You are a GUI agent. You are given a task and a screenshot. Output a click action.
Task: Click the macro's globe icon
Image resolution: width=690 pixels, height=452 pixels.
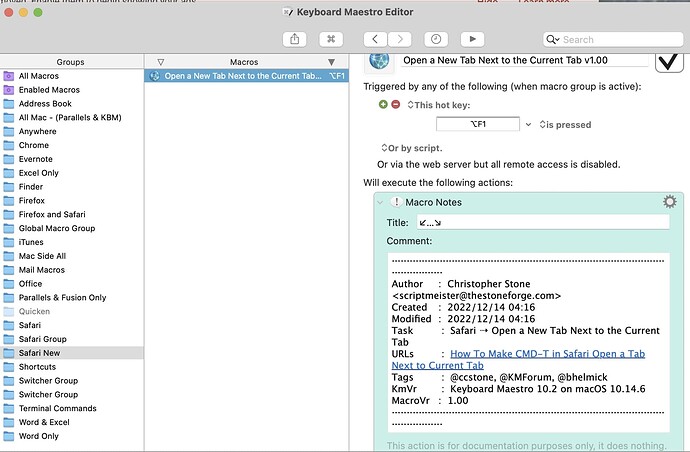[x=380, y=60]
